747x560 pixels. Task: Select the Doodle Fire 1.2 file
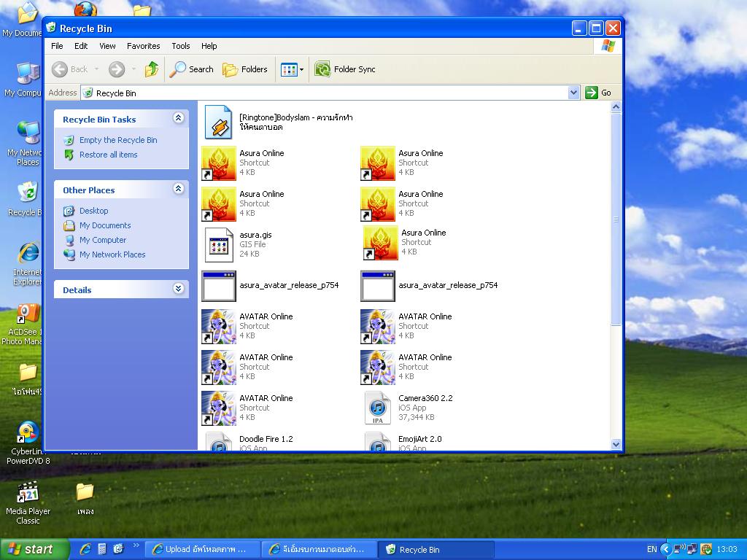(x=266, y=439)
